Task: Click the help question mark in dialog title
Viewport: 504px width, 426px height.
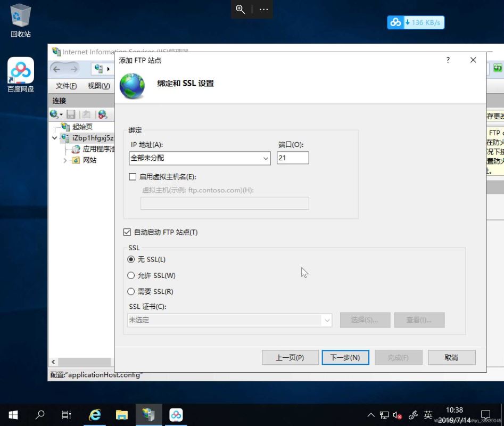Action: tap(448, 60)
